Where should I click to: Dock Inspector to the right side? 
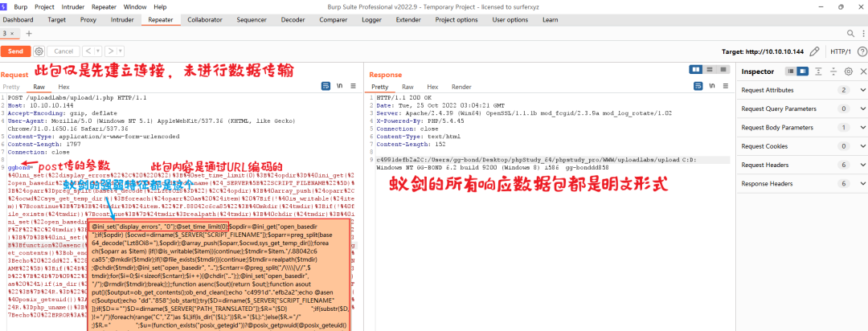802,72
